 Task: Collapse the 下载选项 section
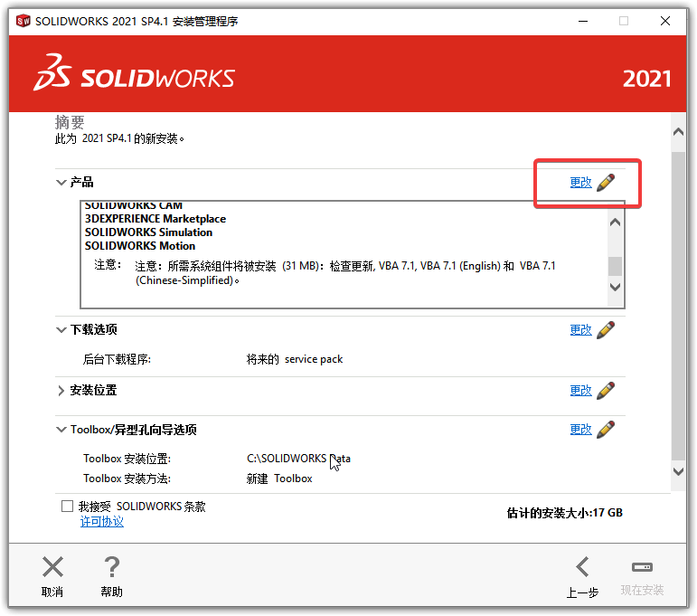(x=61, y=330)
